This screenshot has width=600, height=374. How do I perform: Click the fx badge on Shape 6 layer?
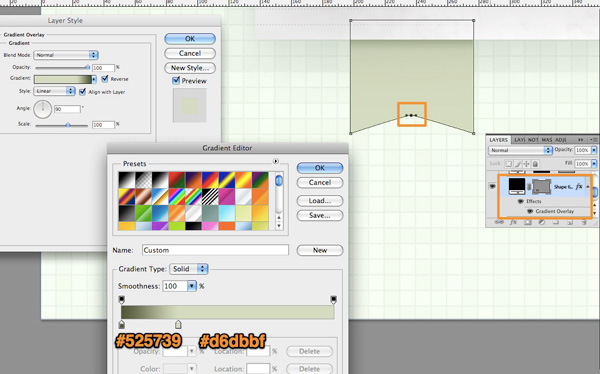pos(579,186)
